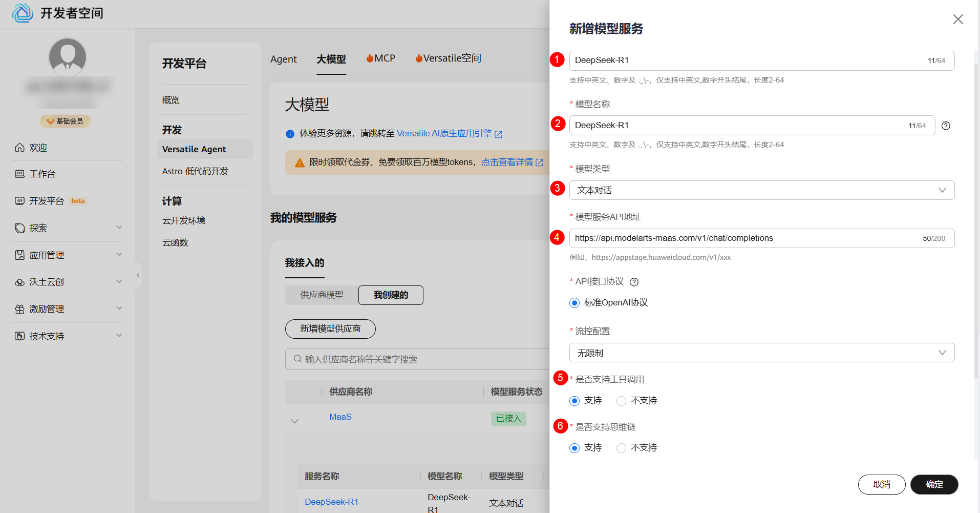Open Astro 低代码开发 menu item
Image resolution: width=980 pixels, height=513 pixels.
(195, 171)
